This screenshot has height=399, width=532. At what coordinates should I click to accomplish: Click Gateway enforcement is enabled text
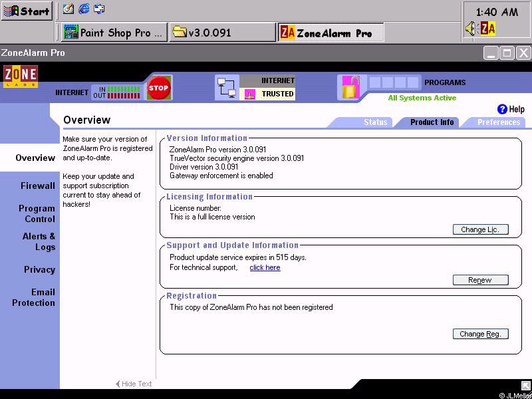221,176
